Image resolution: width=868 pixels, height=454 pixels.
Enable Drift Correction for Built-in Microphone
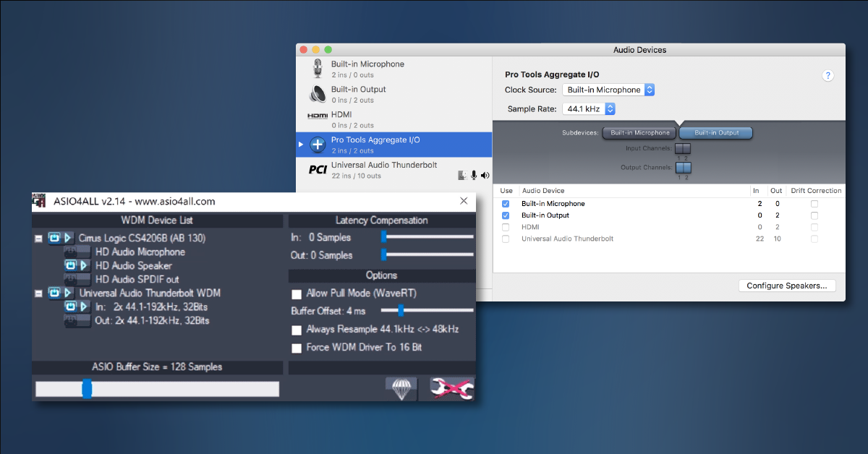814,204
